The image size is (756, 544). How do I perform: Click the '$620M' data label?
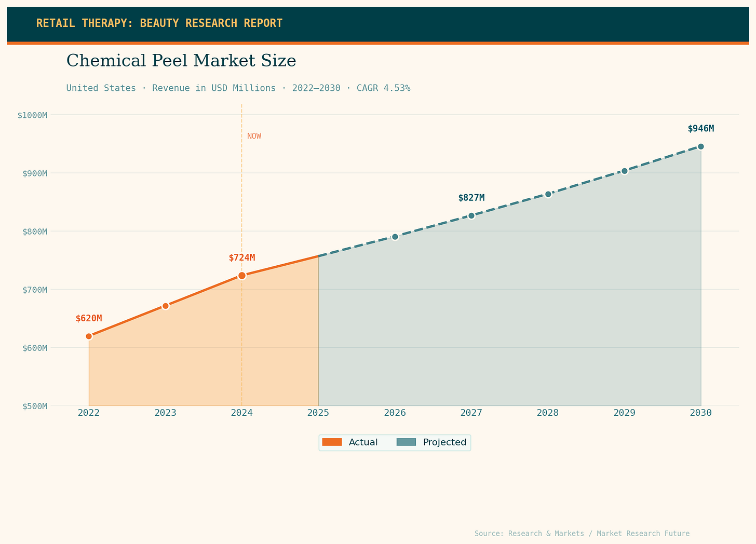point(89,319)
